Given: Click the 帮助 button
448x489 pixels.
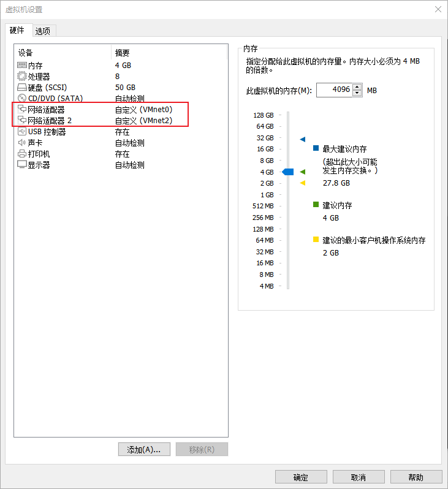Looking at the screenshot, I should 416,477.
